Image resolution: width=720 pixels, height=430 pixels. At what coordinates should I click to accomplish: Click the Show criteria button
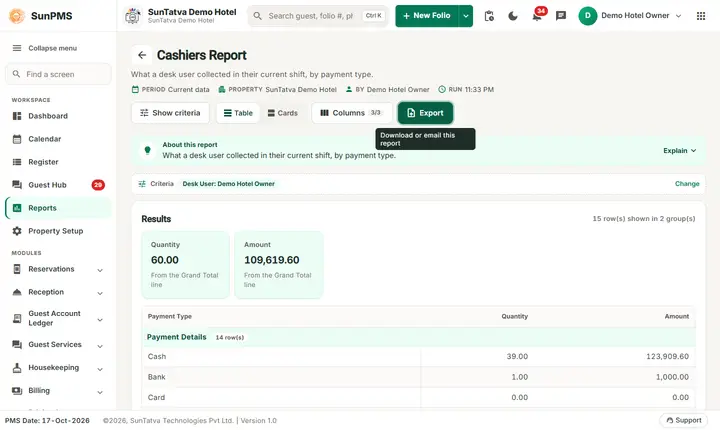170,113
